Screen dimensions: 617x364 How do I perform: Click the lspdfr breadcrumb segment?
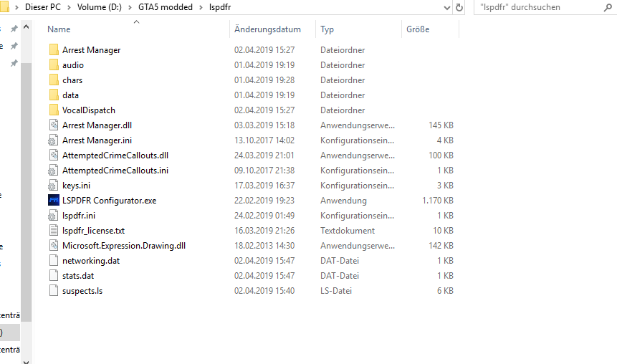pos(220,7)
